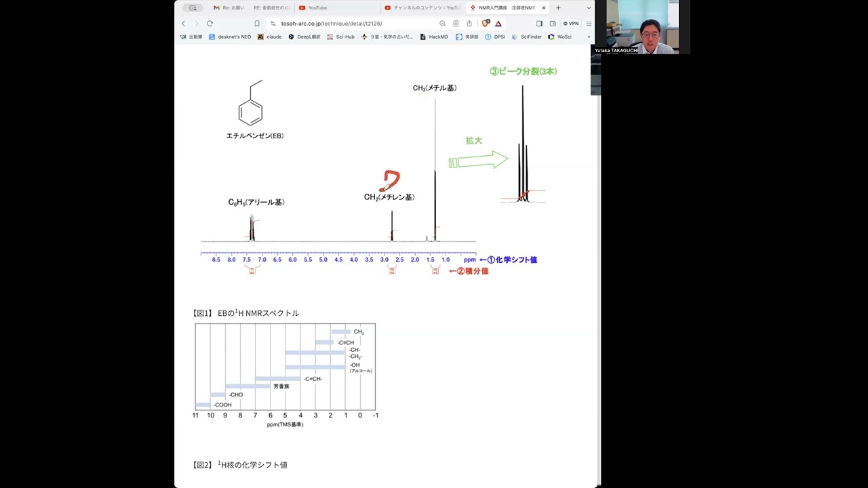Toggle the sidebar panel icon
The image size is (868, 488).
tap(540, 23)
